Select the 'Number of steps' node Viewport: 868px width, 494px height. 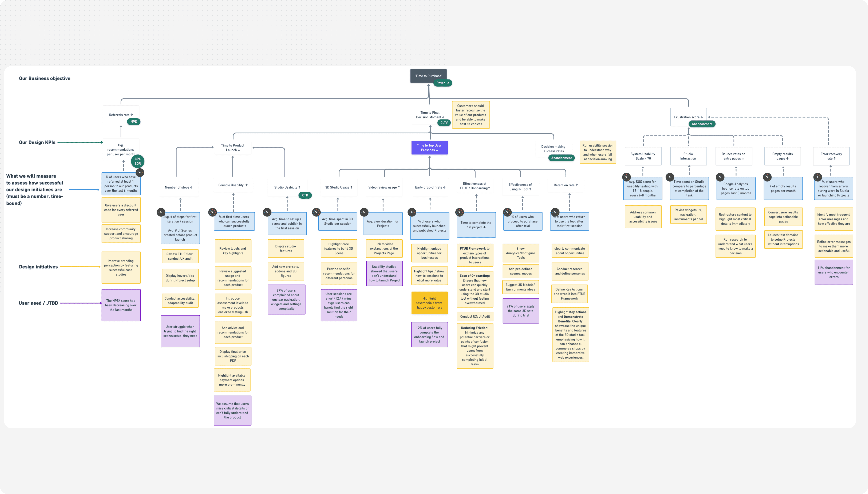pos(179,187)
